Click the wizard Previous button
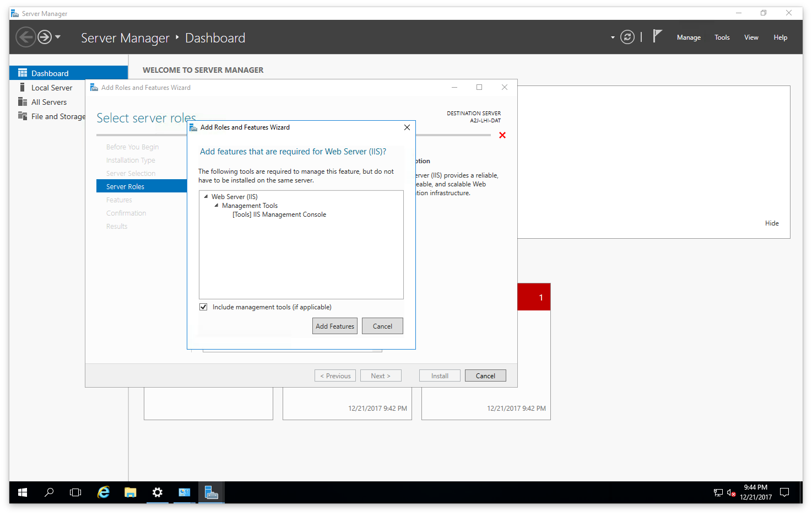 click(335, 375)
